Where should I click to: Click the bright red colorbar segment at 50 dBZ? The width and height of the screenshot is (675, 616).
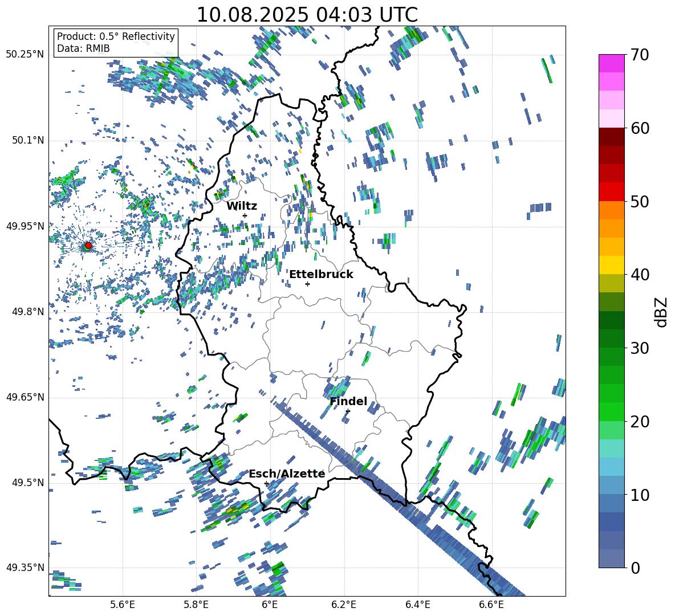click(612, 192)
